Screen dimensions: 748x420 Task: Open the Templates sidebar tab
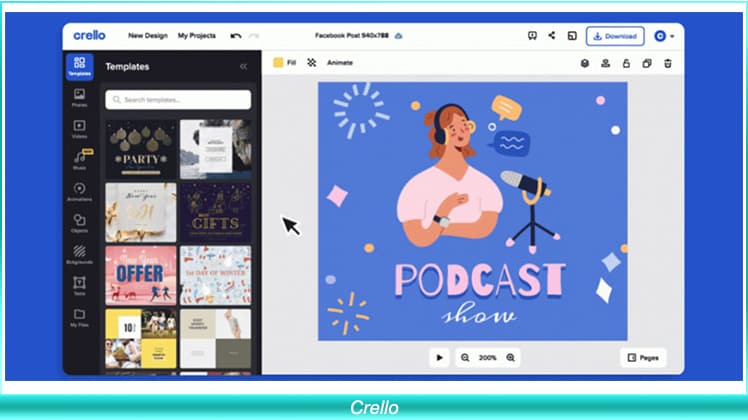coord(79,66)
